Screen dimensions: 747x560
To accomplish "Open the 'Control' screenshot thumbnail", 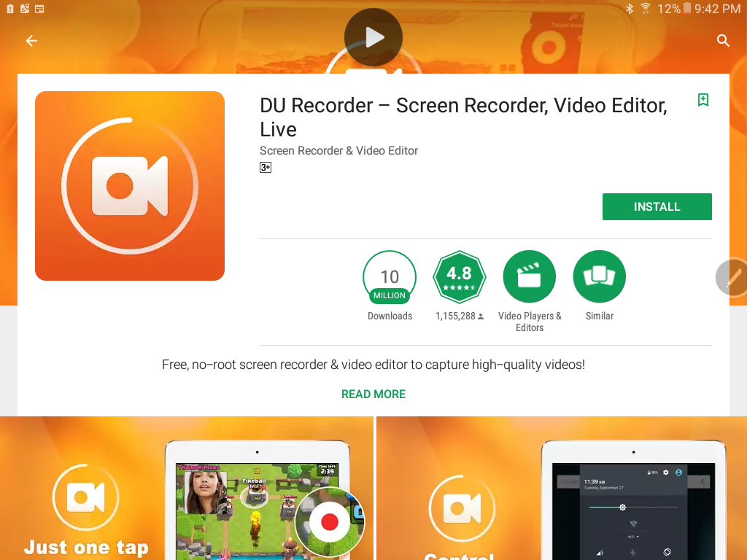I will pyautogui.click(x=562, y=488).
